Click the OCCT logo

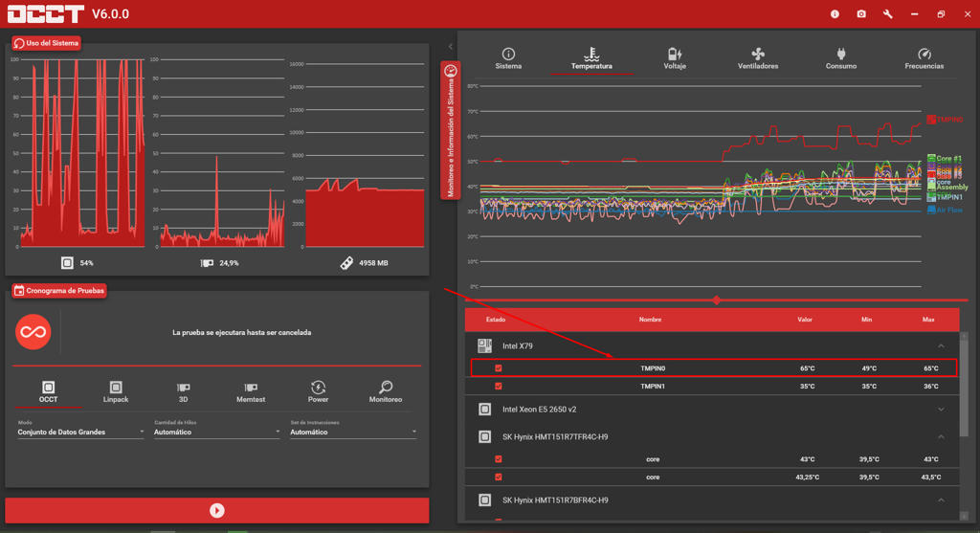[46, 13]
